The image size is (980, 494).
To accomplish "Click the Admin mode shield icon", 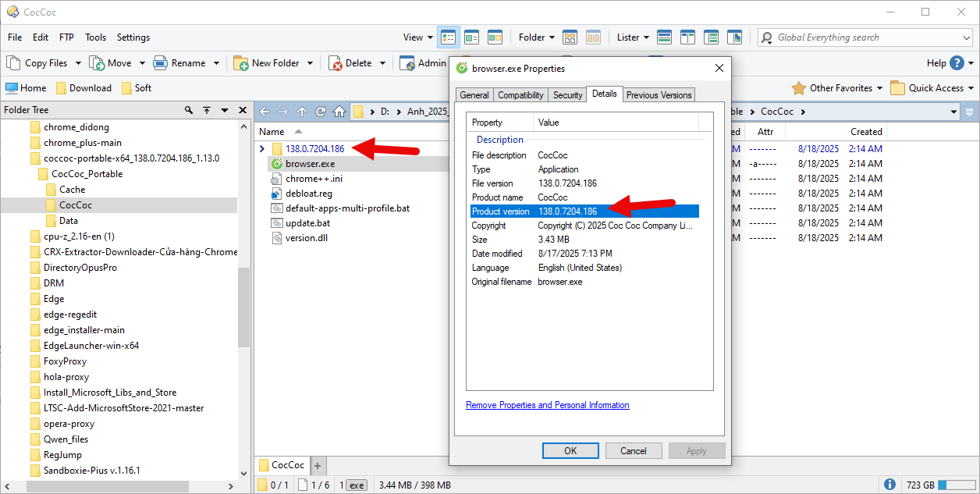I will tap(407, 62).
